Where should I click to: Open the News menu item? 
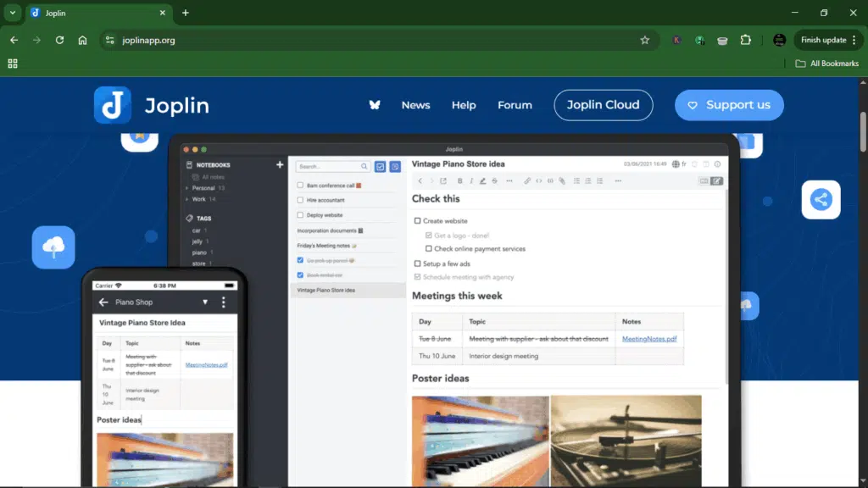pos(415,105)
